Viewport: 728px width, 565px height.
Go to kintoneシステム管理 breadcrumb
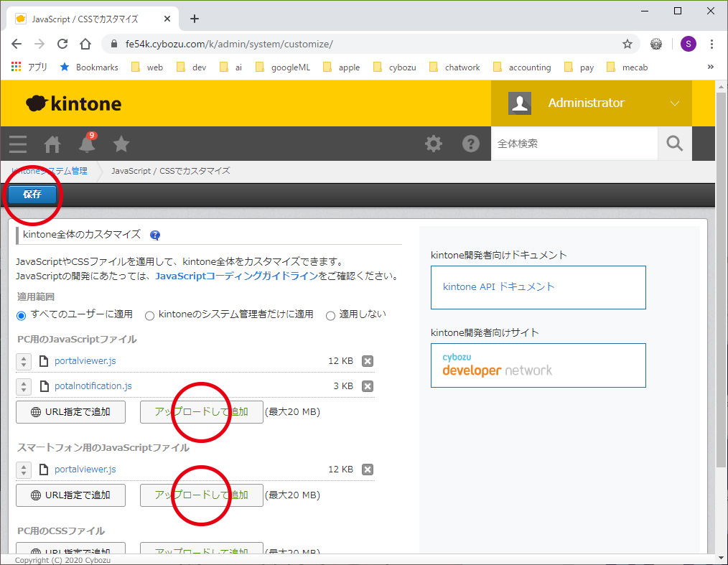(50, 172)
